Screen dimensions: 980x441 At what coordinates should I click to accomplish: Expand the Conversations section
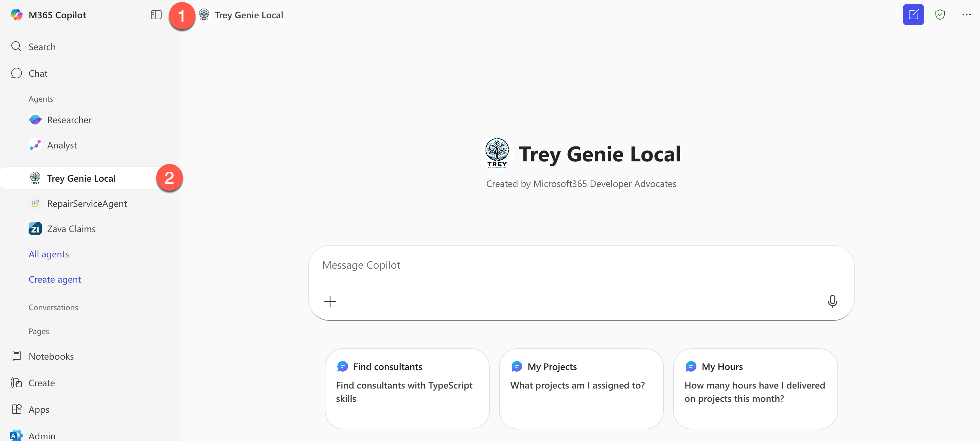click(x=53, y=307)
